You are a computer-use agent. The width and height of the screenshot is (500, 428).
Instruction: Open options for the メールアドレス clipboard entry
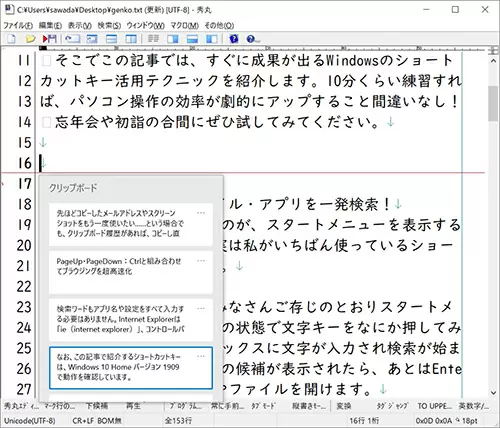[x=201, y=213]
